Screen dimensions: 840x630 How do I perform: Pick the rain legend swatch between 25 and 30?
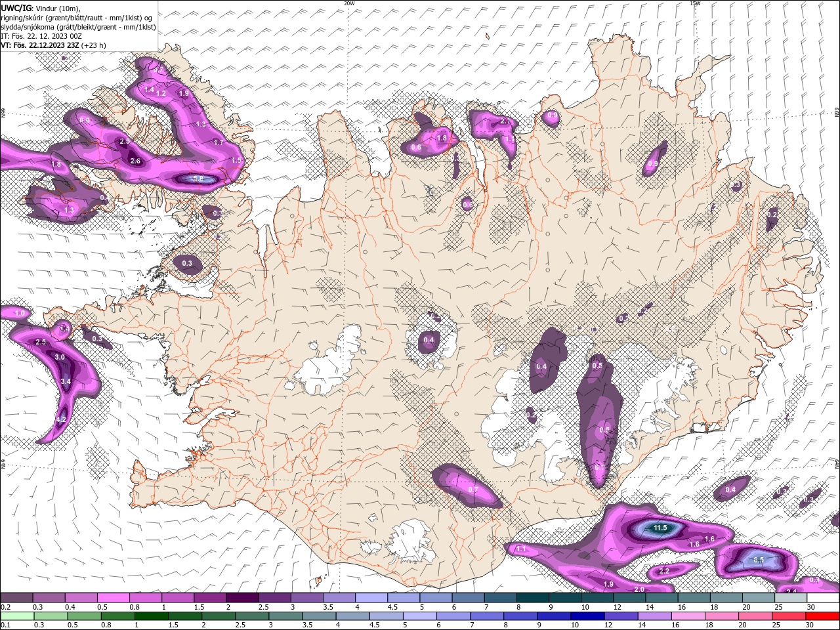(x=789, y=616)
